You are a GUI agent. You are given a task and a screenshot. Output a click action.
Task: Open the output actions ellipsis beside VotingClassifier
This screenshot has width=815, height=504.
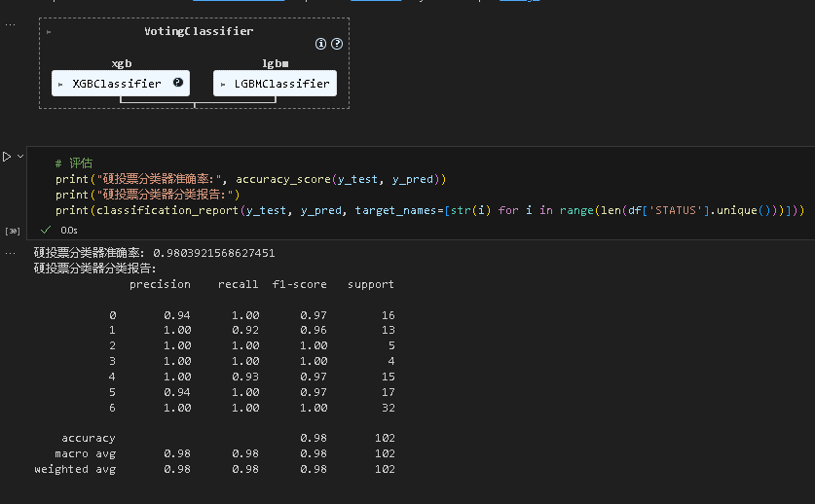coord(10,24)
